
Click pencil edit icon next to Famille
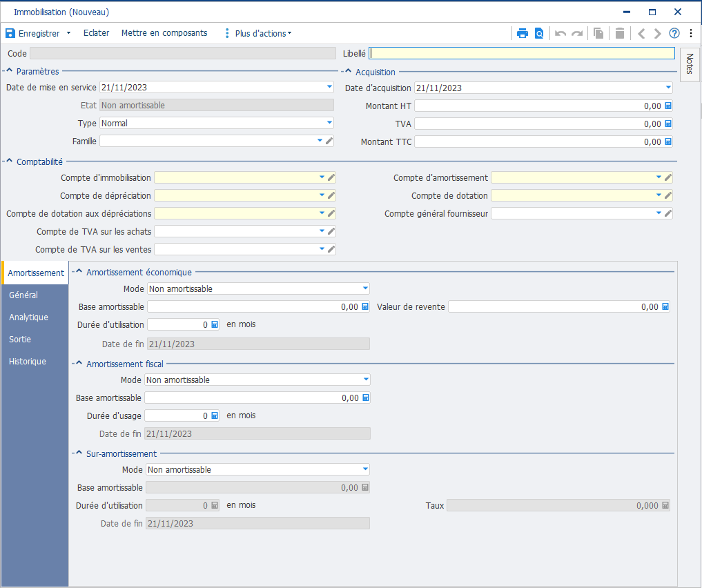(x=329, y=141)
